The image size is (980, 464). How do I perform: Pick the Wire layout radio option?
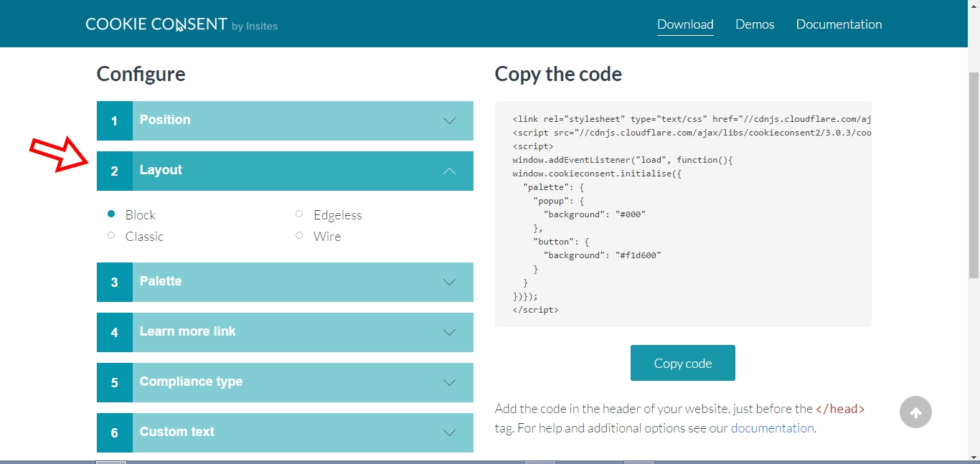pos(299,235)
